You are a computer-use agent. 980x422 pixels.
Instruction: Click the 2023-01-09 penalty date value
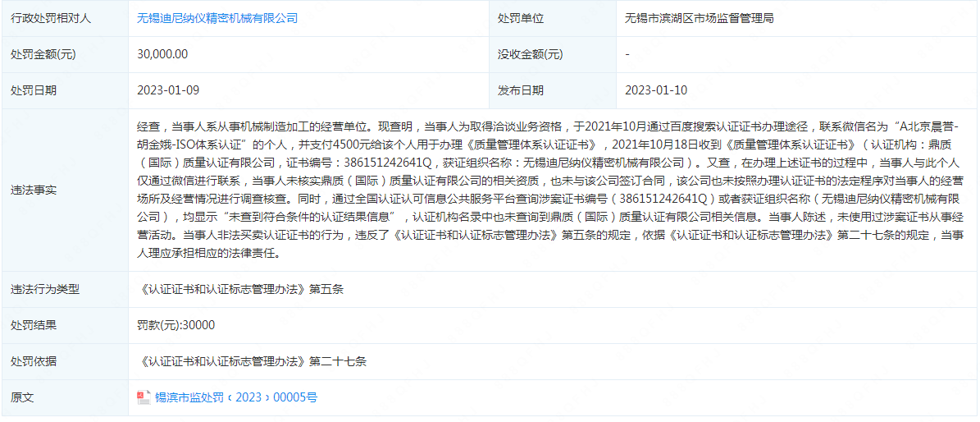tap(168, 90)
